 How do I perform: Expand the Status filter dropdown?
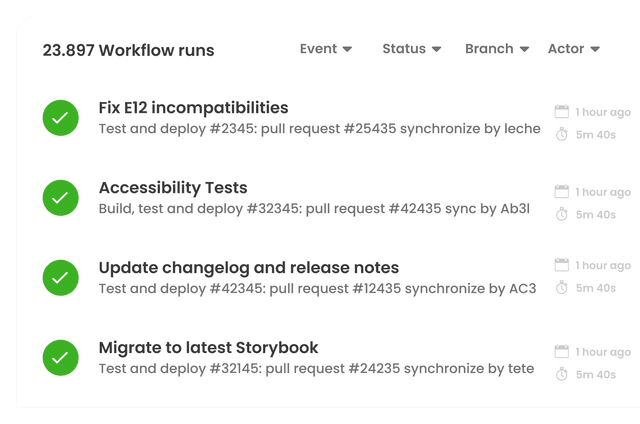(x=411, y=49)
